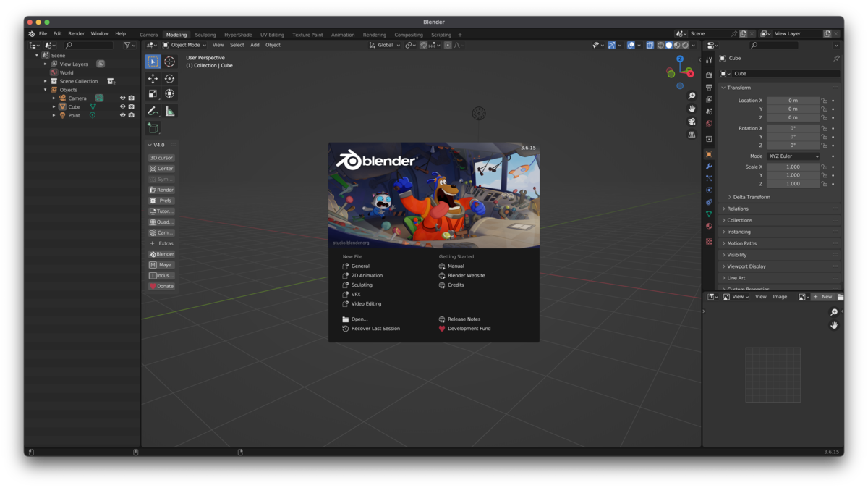This screenshot has height=488, width=868.
Task: Open the Texture checker properties tab
Action: point(709,241)
